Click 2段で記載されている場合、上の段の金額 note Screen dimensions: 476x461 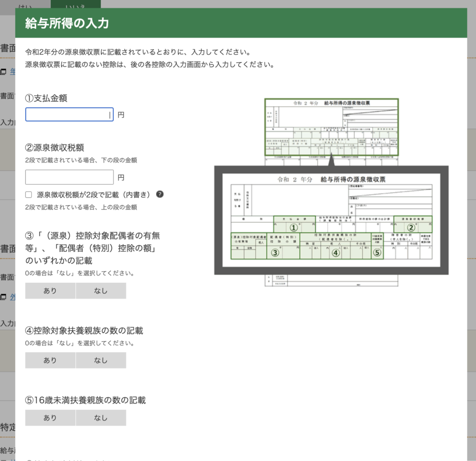click(x=81, y=207)
